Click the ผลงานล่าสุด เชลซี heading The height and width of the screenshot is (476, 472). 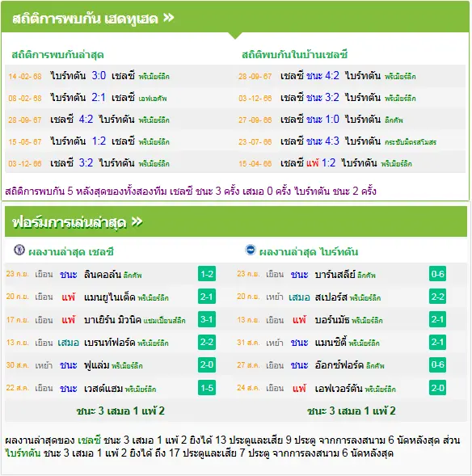pyautogui.click(x=71, y=251)
